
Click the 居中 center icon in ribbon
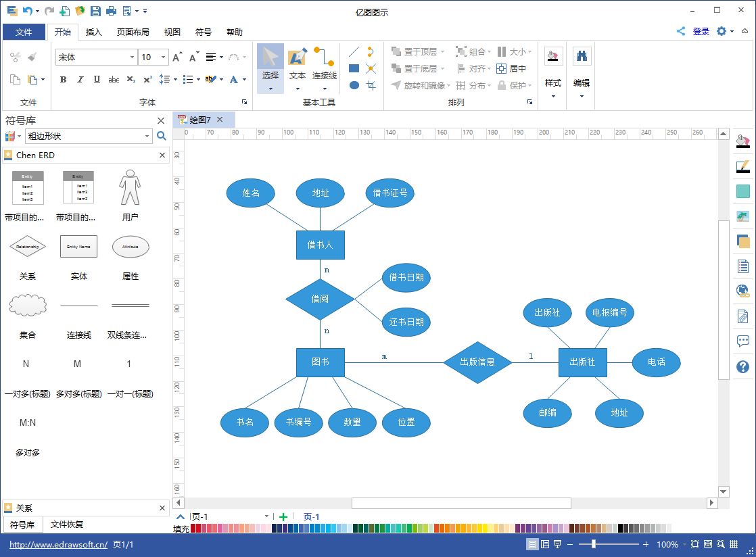(x=511, y=68)
